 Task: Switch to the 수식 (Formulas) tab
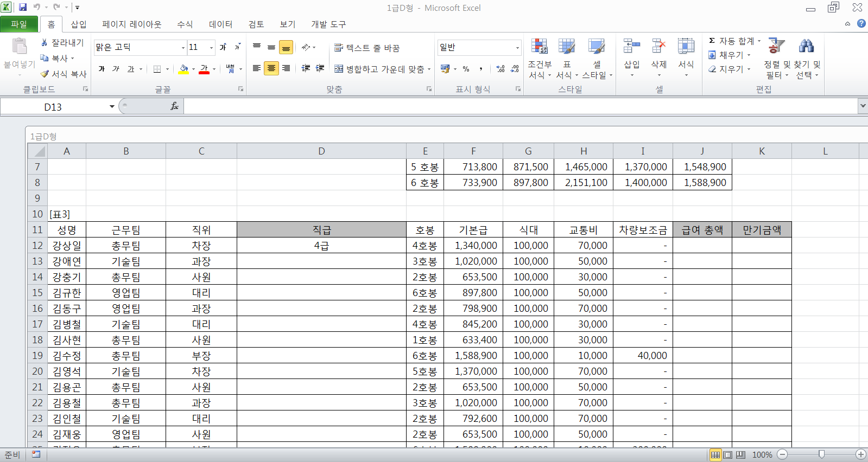pyautogui.click(x=185, y=24)
